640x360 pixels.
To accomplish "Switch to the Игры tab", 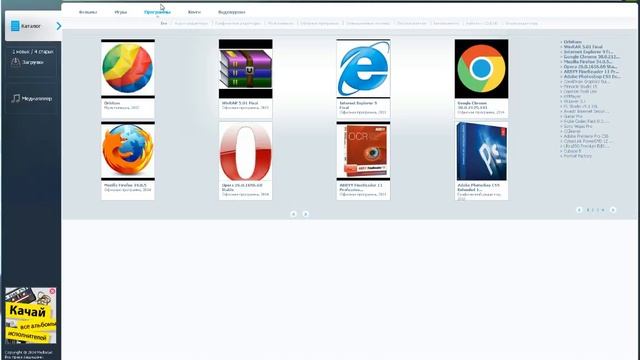I will 121,12.
